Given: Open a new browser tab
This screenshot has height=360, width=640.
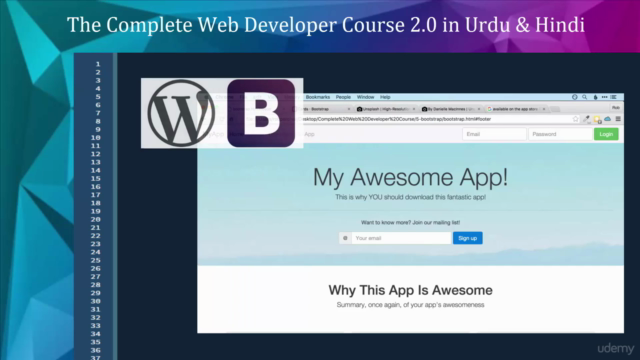Looking at the screenshot, I should [x=555, y=109].
